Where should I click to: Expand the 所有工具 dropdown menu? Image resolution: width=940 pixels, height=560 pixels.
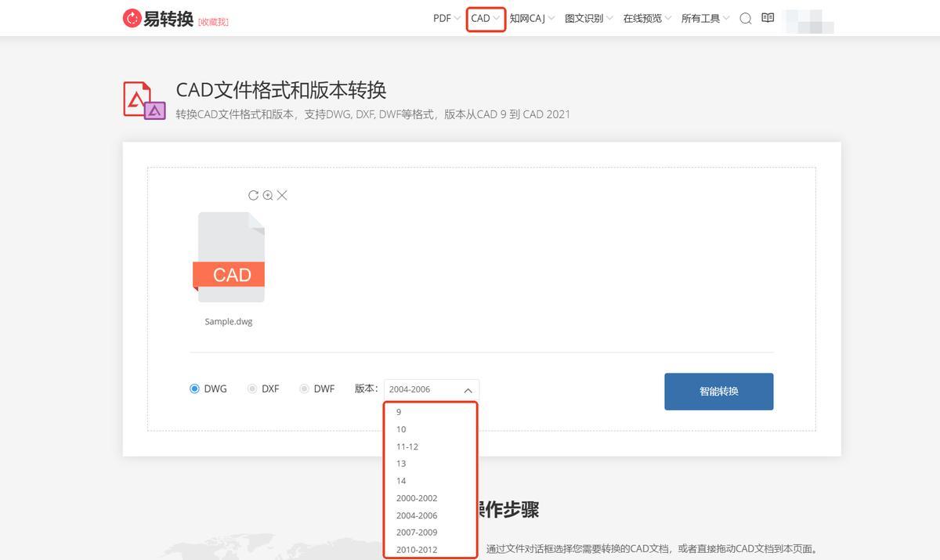pyautogui.click(x=705, y=18)
